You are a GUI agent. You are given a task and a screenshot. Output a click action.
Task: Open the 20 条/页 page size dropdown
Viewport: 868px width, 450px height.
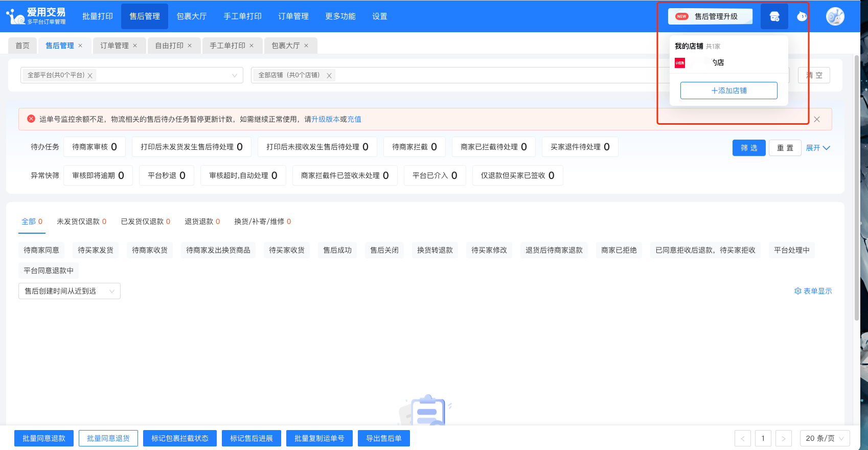(x=825, y=438)
